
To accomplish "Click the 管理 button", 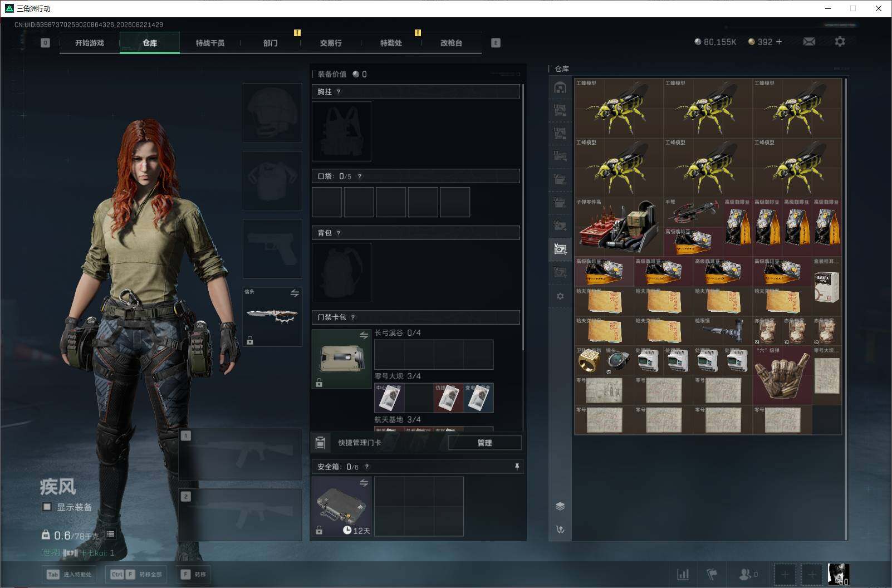I will (x=484, y=443).
